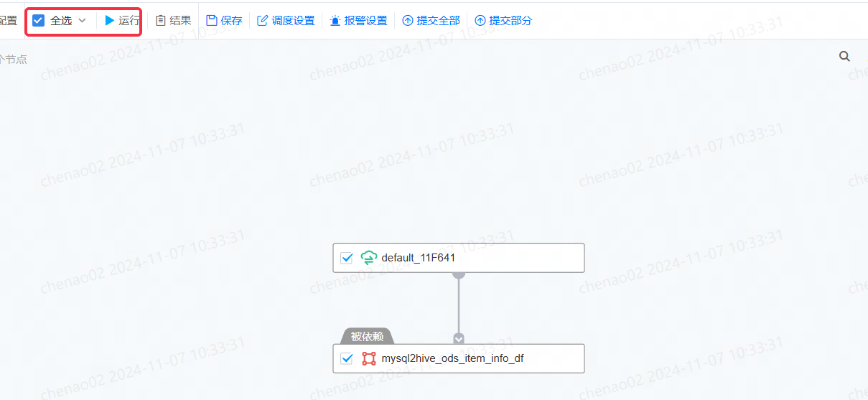Click 提交部分 to submit partially
The width and height of the screenshot is (868, 400).
pos(503,21)
